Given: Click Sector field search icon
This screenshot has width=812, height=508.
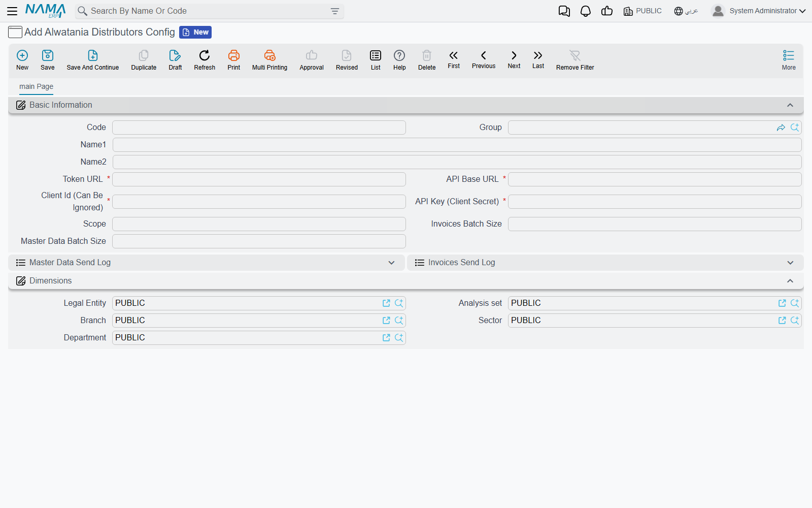Looking at the screenshot, I should point(795,321).
